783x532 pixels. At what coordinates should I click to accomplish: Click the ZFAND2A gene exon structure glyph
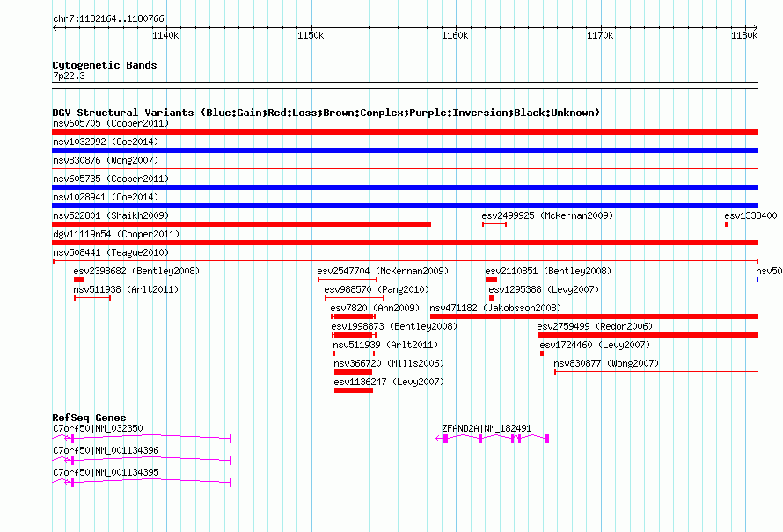coord(493,439)
